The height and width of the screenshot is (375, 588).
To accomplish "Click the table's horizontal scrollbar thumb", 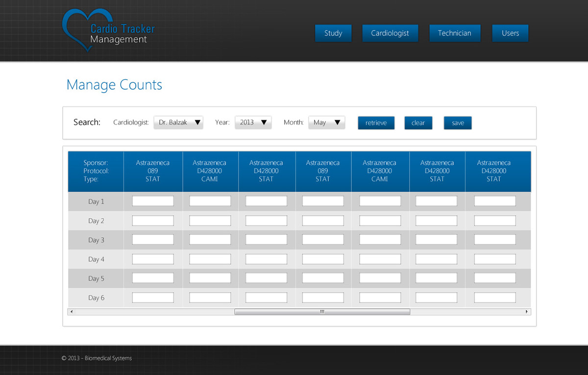I will tap(322, 312).
